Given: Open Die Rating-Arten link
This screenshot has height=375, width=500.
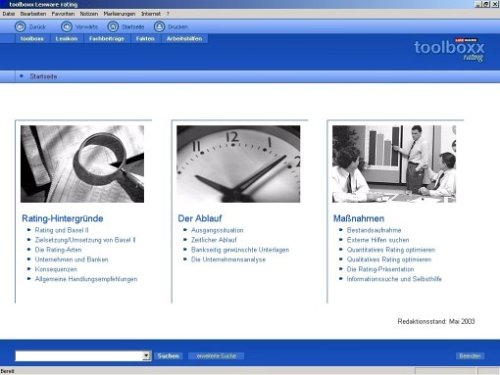Looking at the screenshot, I should [x=58, y=250].
